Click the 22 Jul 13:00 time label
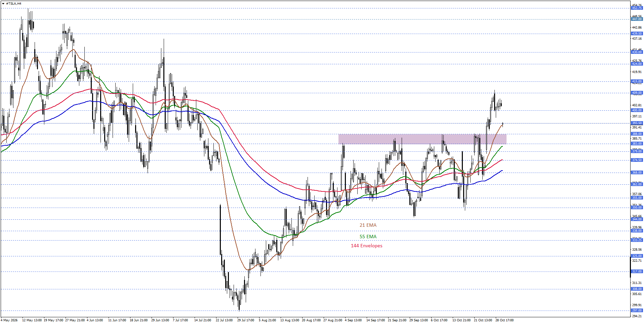This screenshot has height=324, width=644. point(224,320)
